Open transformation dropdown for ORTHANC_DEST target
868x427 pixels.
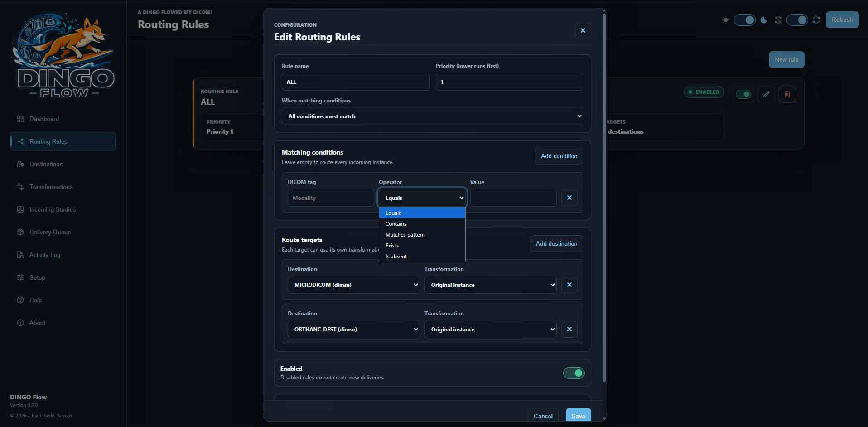pyautogui.click(x=490, y=329)
